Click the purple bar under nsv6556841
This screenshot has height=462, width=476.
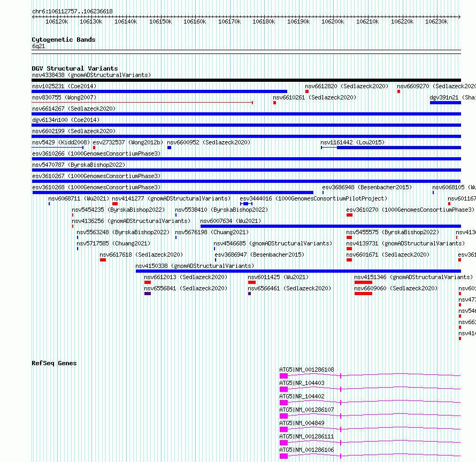tap(148, 294)
